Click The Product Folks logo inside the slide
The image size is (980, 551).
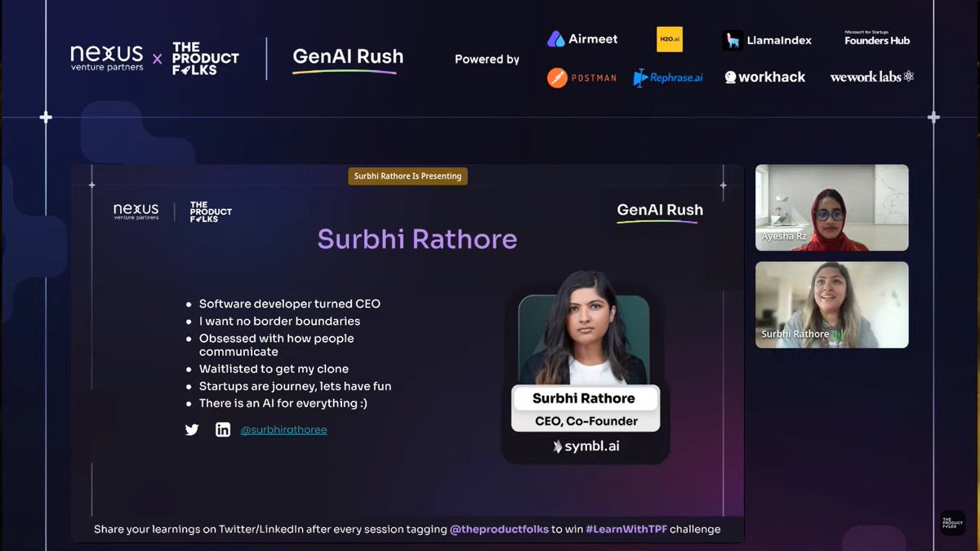coord(211,212)
